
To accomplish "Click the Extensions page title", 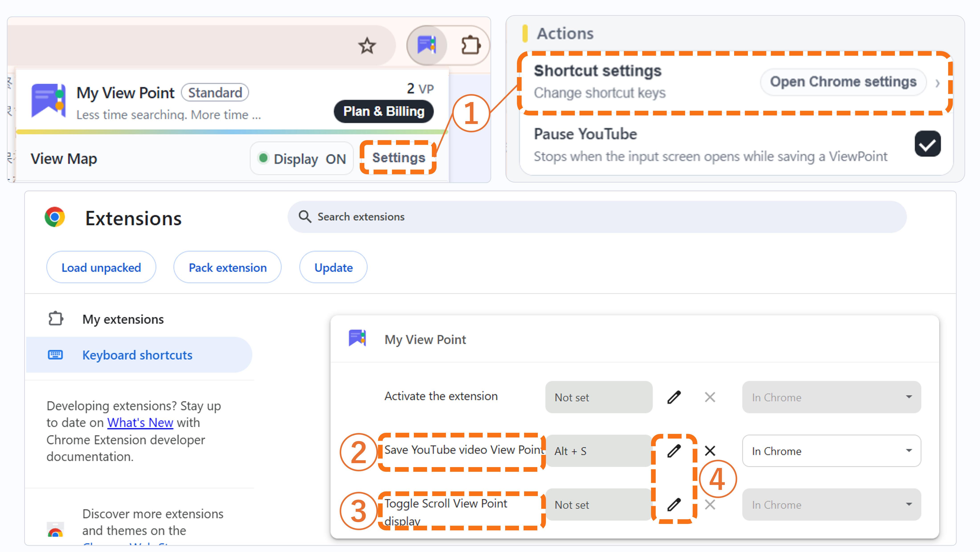I will click(x=134, y=218).
